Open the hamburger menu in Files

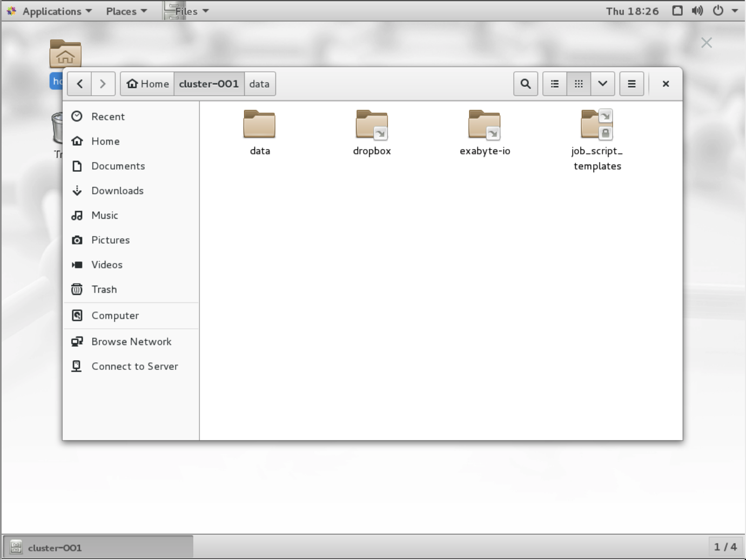coord(631,84)
